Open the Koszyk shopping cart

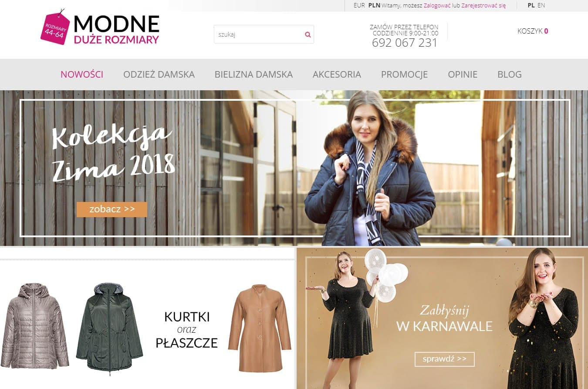coord(533,31)
